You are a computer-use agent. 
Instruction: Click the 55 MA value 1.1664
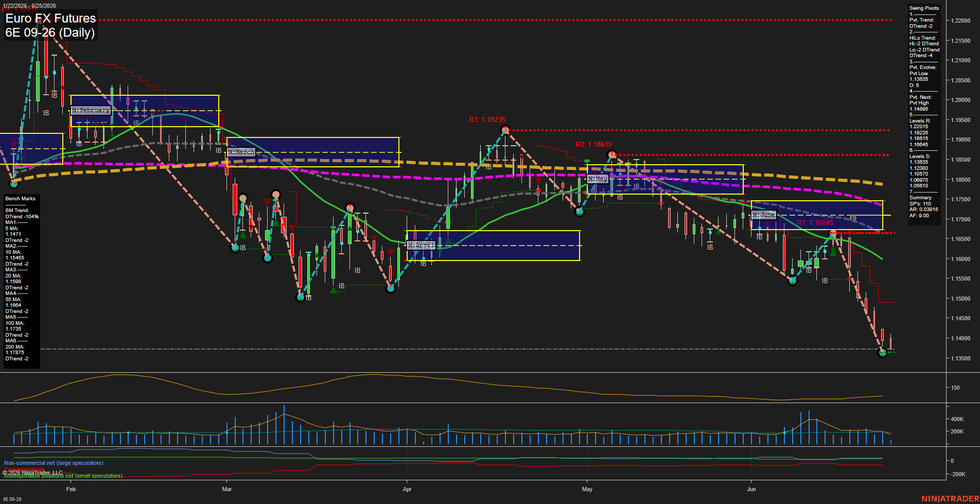pos(13,305)
